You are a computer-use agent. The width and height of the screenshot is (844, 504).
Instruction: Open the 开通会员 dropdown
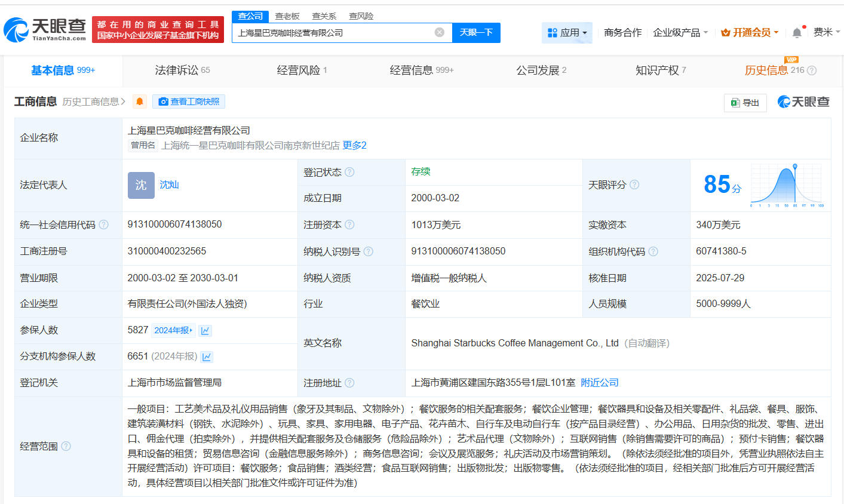[749, 33]
